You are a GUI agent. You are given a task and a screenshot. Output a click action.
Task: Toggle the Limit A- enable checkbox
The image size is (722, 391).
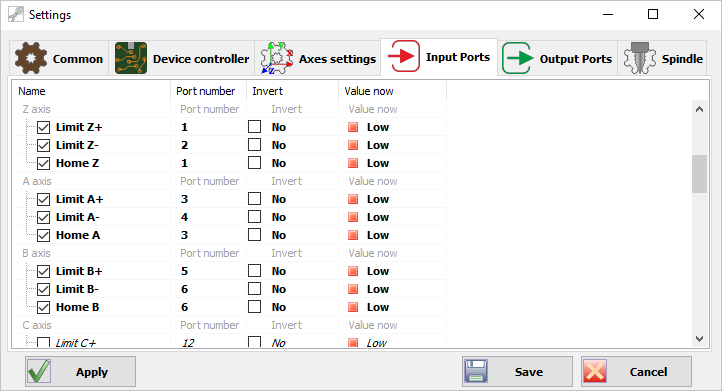(x=43, y=217)
